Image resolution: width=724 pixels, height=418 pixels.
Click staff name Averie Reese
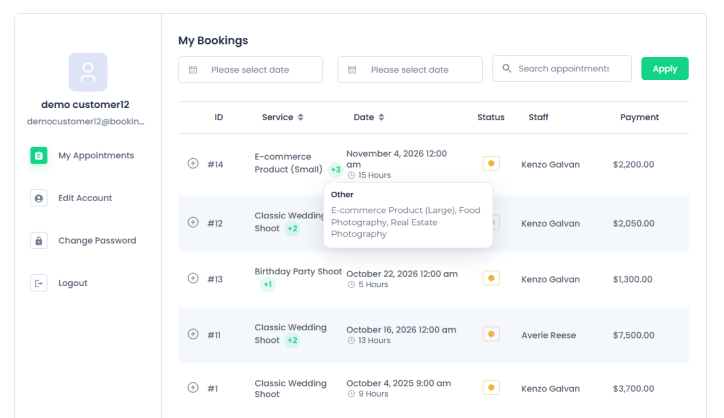tap(549, 335)
